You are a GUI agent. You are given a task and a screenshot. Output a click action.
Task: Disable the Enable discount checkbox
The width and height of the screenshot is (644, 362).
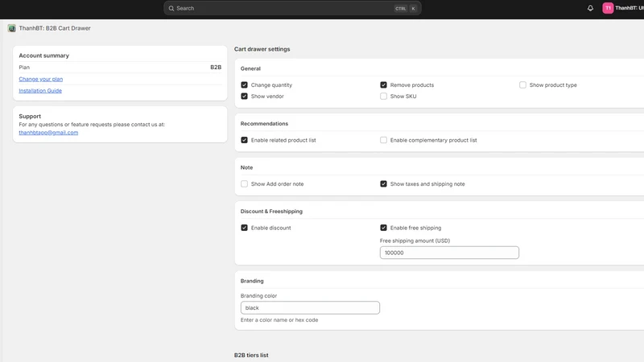[245, 228]
